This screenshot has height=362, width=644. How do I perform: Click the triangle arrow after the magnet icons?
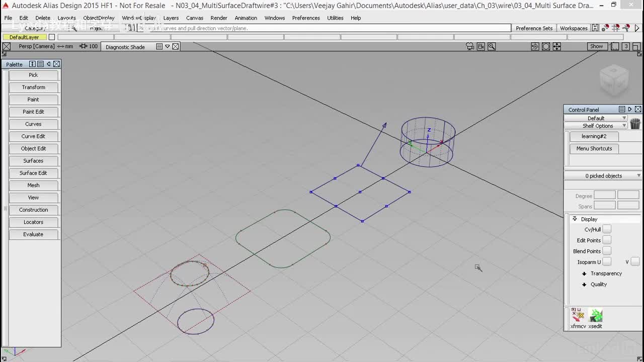click(637, 28)
